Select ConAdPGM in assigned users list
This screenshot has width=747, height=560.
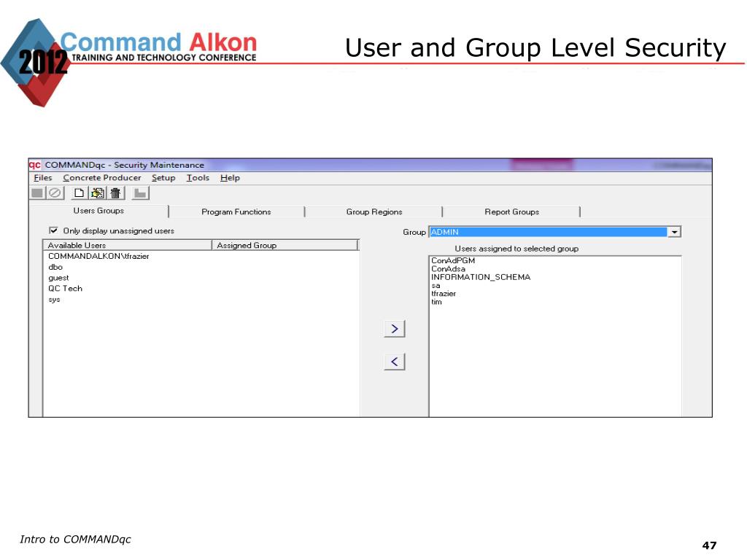click(x=453, y=260)
